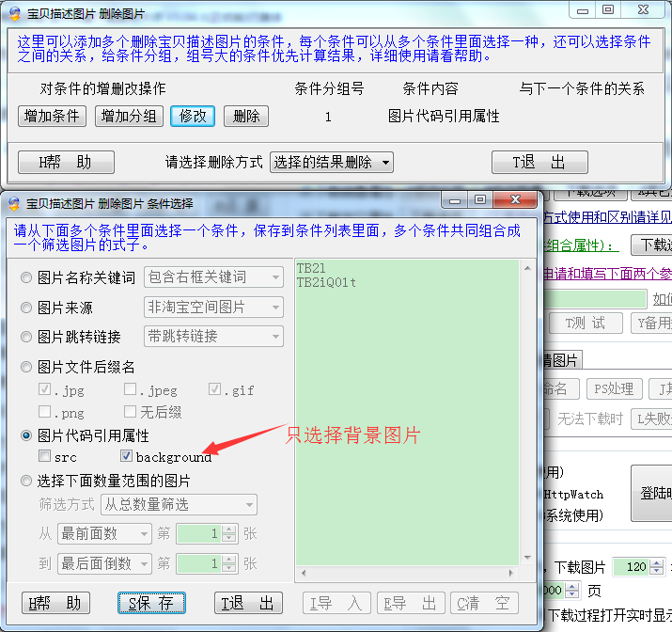Click the 删除 condition button
The height and width of the screenshot is (632, 672).
click(245, 116)
